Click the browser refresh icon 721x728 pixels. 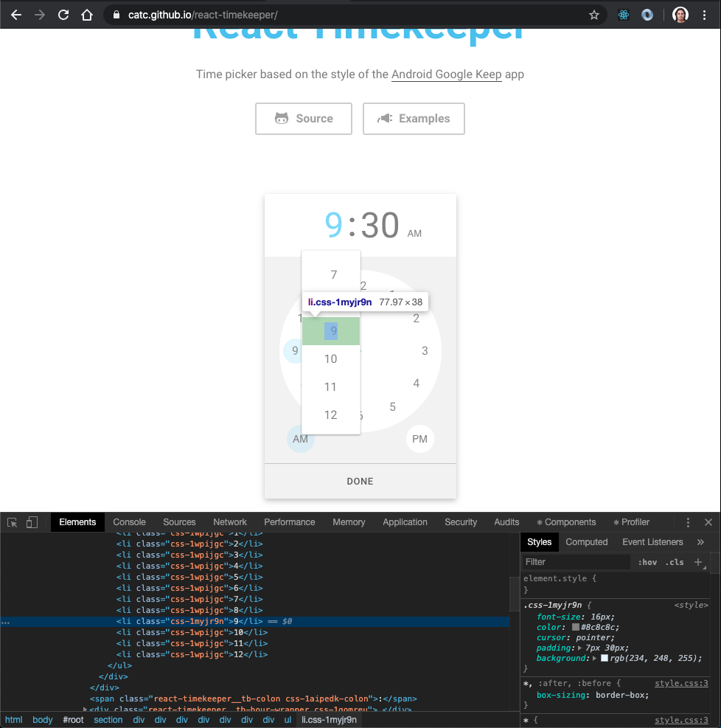point(63,14)
